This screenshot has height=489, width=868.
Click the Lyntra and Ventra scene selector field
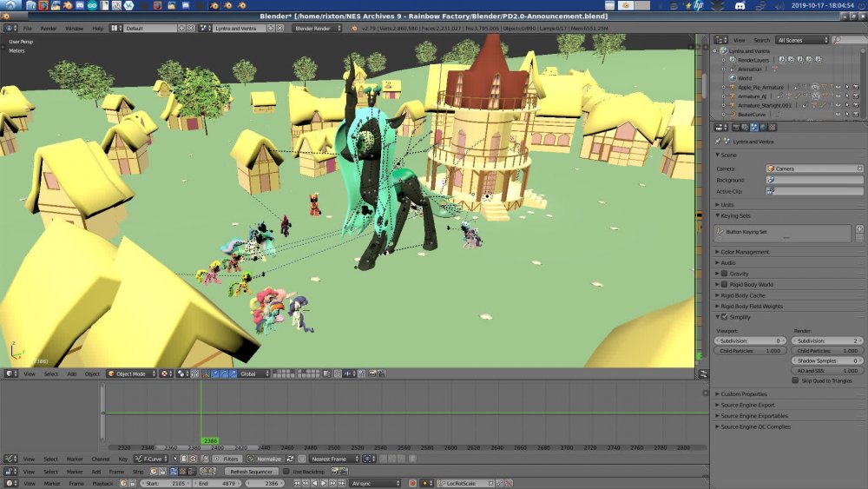coord(238,28)
